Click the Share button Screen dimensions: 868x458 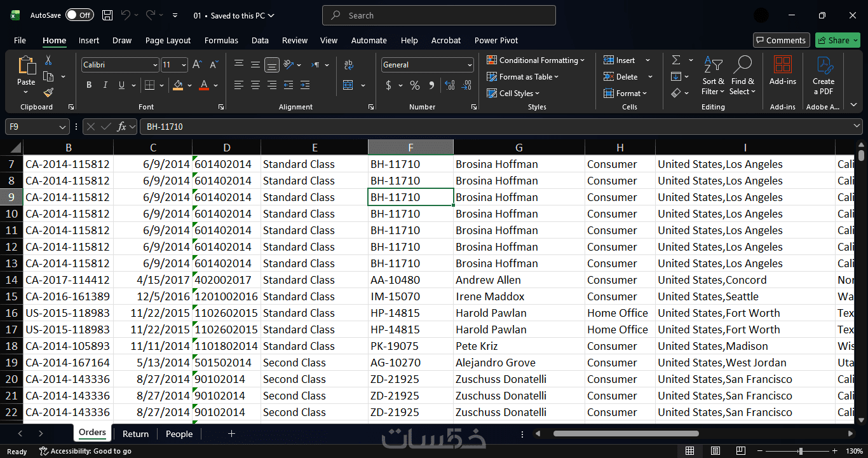click(x=837, y=40)
